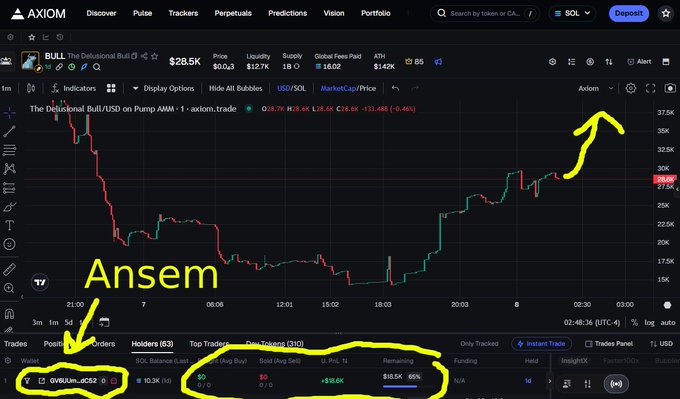Viewport: 680px width, 399px height.
Task: Open the Pulse page
Action: (142, 13)
